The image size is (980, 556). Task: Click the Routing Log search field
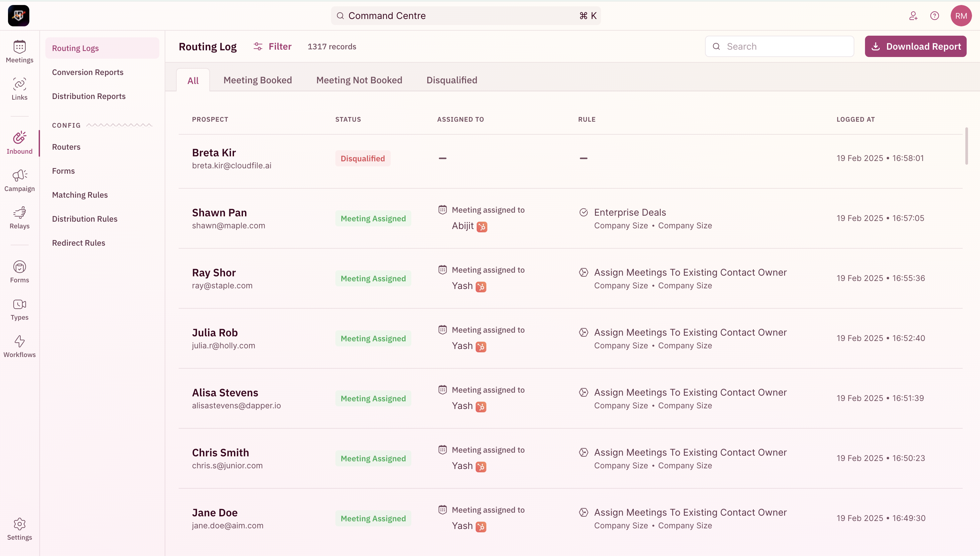pyautogui.click(x=779, y=47)
